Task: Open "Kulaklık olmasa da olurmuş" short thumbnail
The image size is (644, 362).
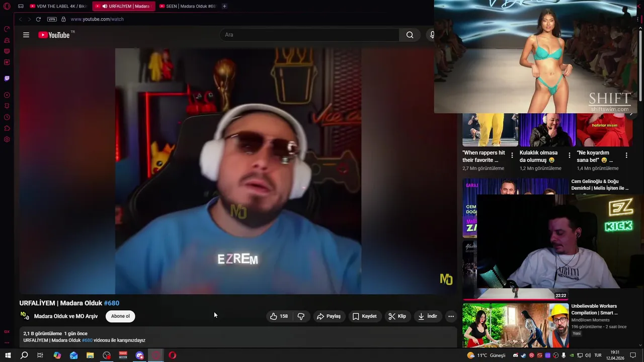Action: [547, 130]
